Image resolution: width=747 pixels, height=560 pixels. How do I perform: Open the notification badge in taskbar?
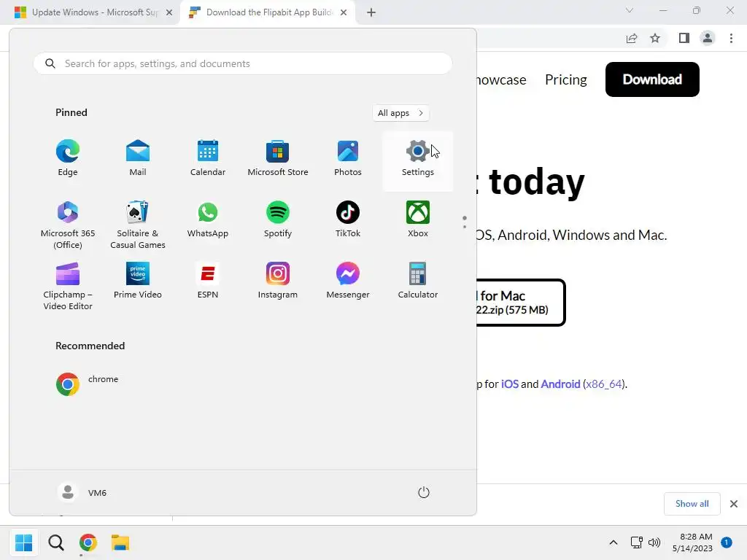726,542
